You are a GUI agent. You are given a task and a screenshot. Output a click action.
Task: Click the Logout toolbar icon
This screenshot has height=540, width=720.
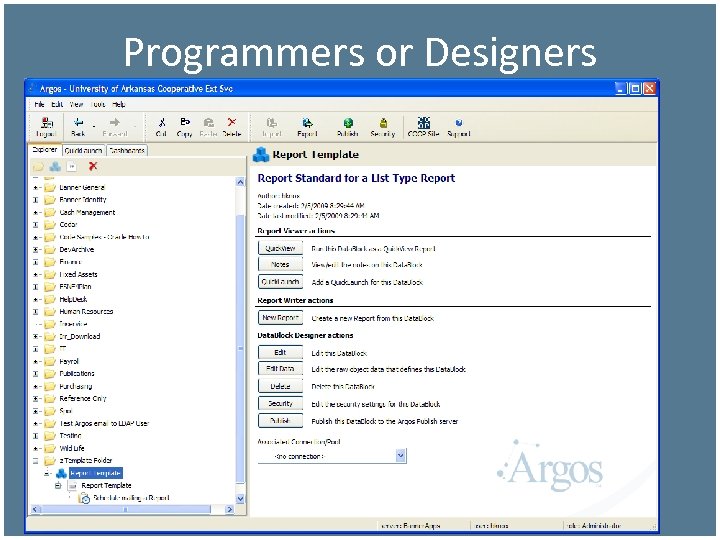coord(46,123)
